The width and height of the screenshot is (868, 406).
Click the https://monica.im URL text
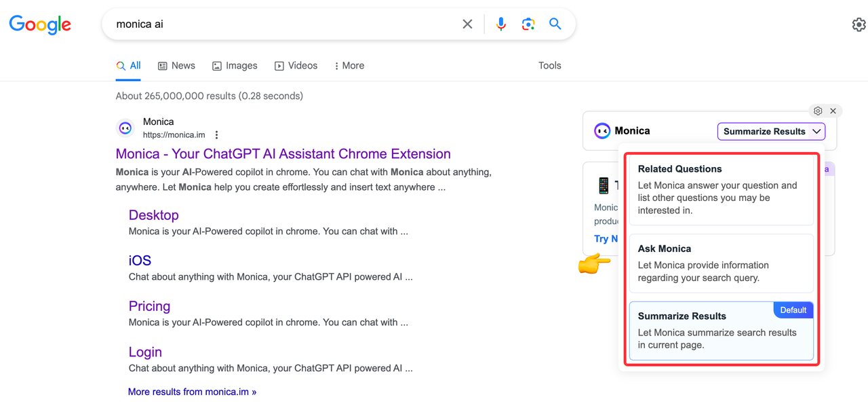174,135
